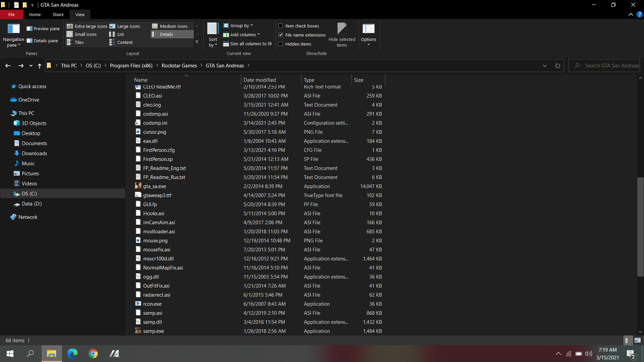Open recent locations dropdown
This screenshot has height=362, width=644.
pos(31,66)
